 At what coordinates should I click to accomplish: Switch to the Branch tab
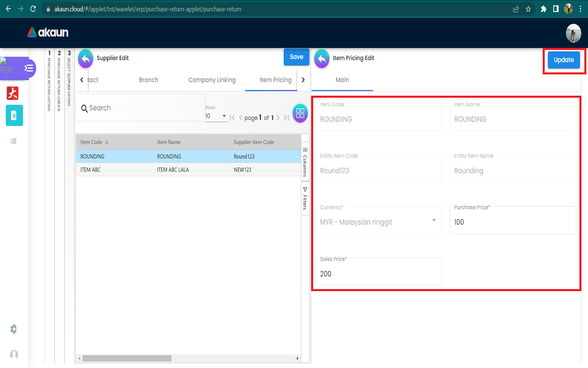pos(149,80)
